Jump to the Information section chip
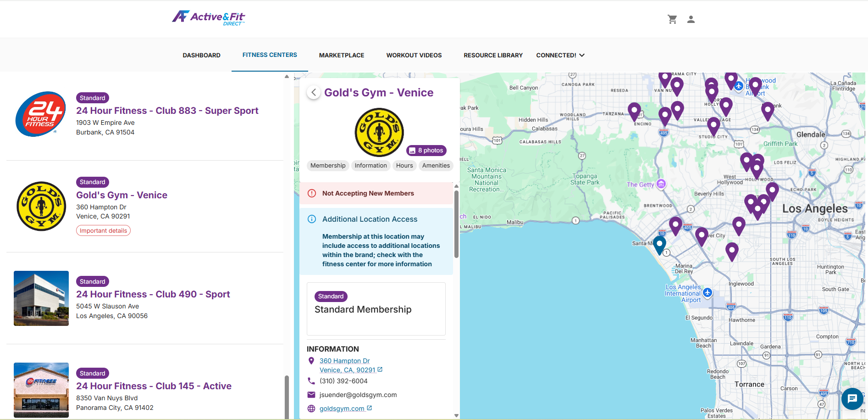 click(x=370, y=166)
